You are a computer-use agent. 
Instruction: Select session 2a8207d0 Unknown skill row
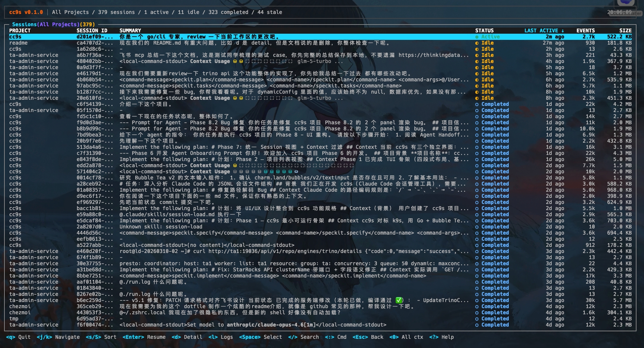coord(320,227)
